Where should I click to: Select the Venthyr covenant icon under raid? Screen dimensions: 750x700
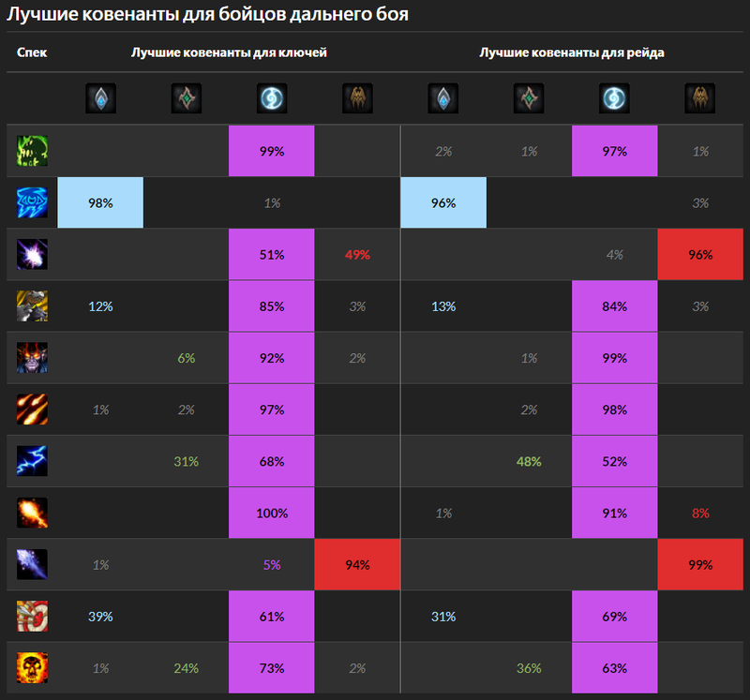[x=699, y=97]
